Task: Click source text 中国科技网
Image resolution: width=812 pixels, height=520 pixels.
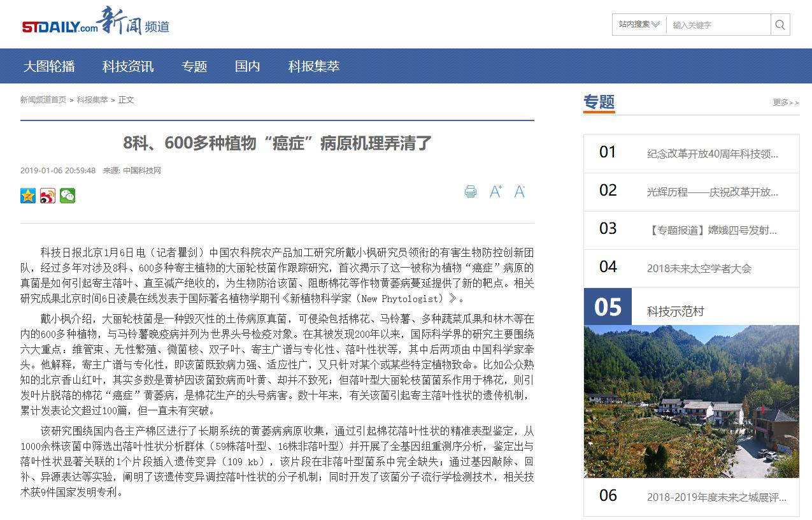Action: [142, 171]
